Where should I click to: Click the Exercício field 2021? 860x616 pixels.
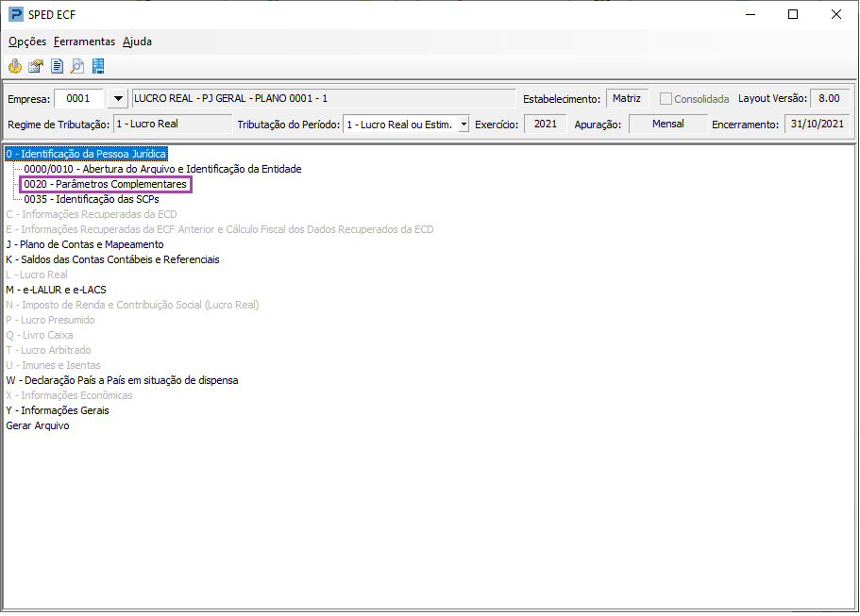[x=546, y=125]
